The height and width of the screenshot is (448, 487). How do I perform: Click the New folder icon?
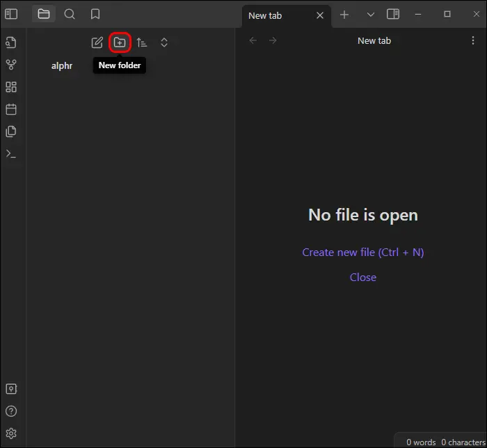(x=120, y=42)
